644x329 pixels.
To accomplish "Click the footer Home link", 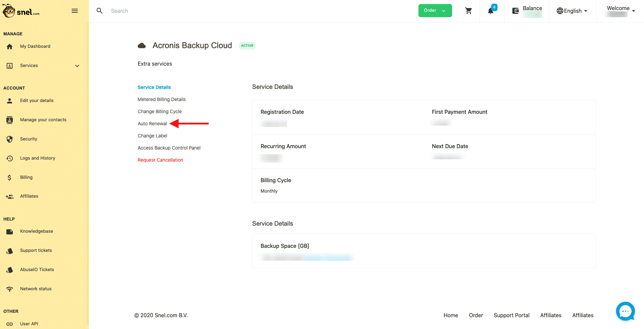I will (451, 316).
